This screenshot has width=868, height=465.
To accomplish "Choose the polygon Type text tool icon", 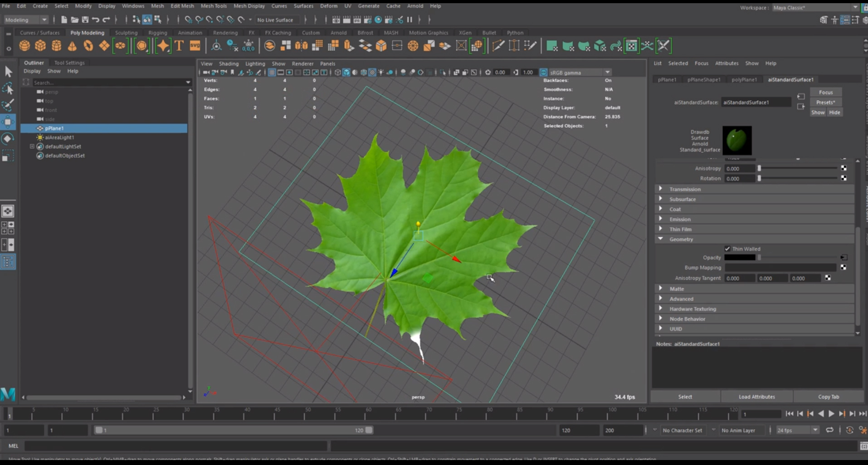I will [x=179, y=46].
